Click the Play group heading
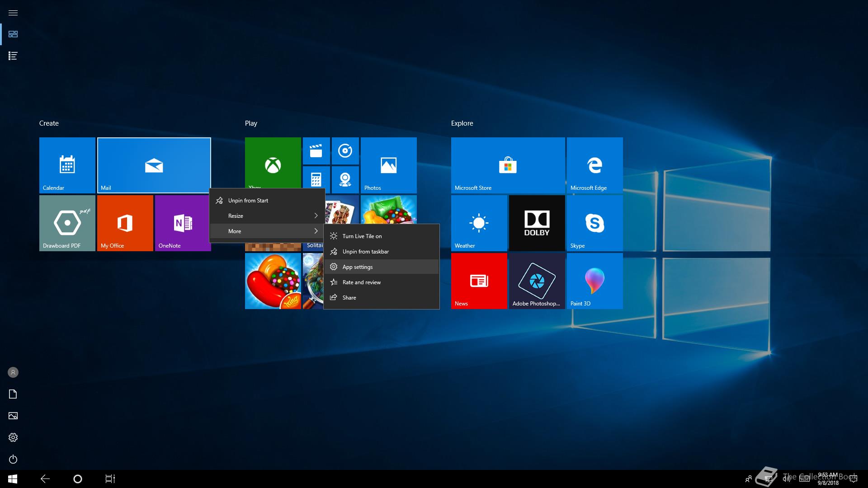The height and width of the screenshot is (488, 868). point(251,123)
